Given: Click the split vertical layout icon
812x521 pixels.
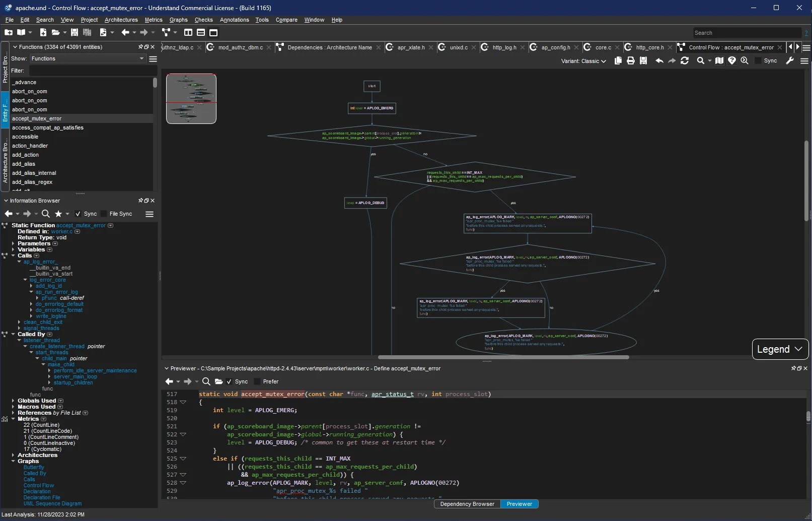Looking at the screenshot, I should 188,32.
